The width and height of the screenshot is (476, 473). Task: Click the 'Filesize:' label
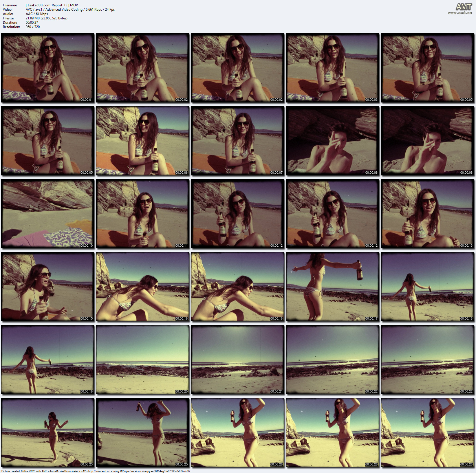[9, 18]
